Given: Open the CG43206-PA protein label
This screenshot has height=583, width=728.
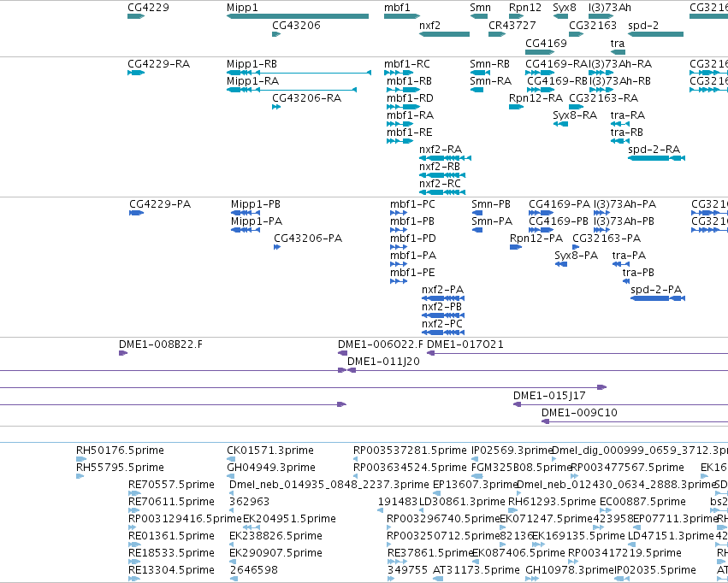Looking at the screenshot, I should [x=308, y=238].
